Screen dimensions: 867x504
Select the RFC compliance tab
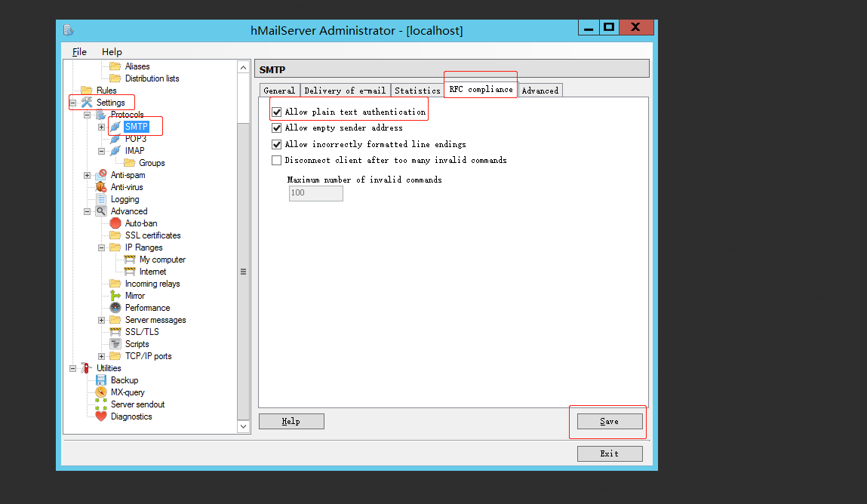(x=481, y=90)
